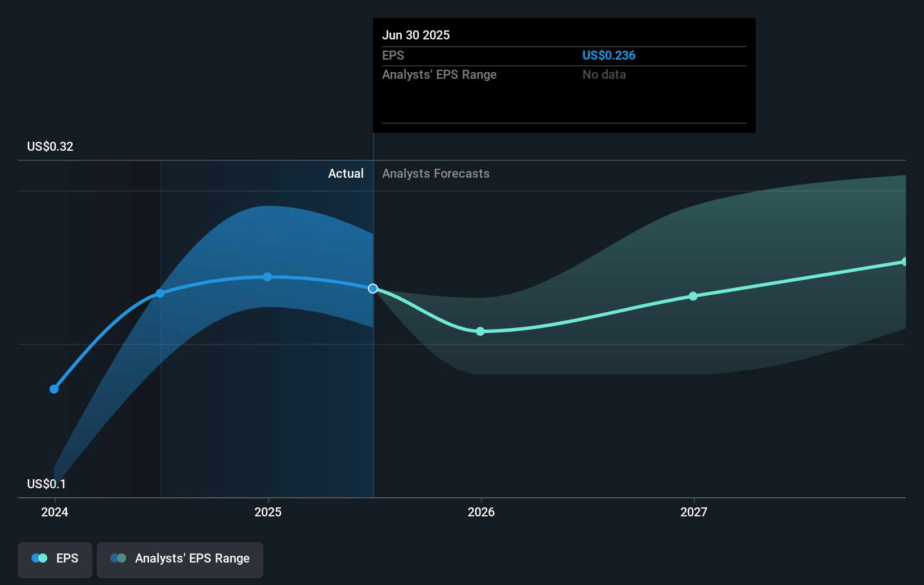This screenshot has height=585, width=924.
Task: Select the 2025 EPS data point
Action: (267, 277)
